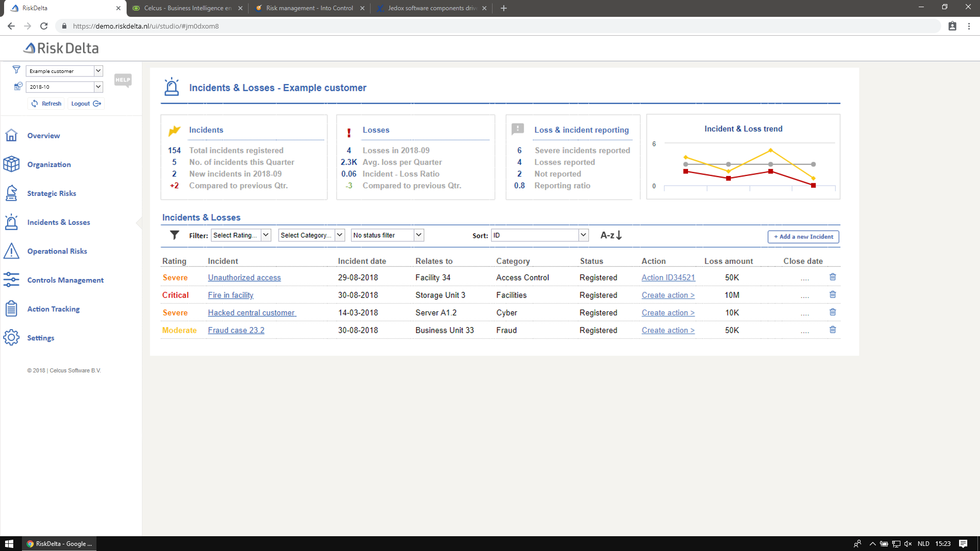The width and height of the screenshot is (980, 551).
Task: Open the Fraud case 23.2 link
Action: pos(236,330)
